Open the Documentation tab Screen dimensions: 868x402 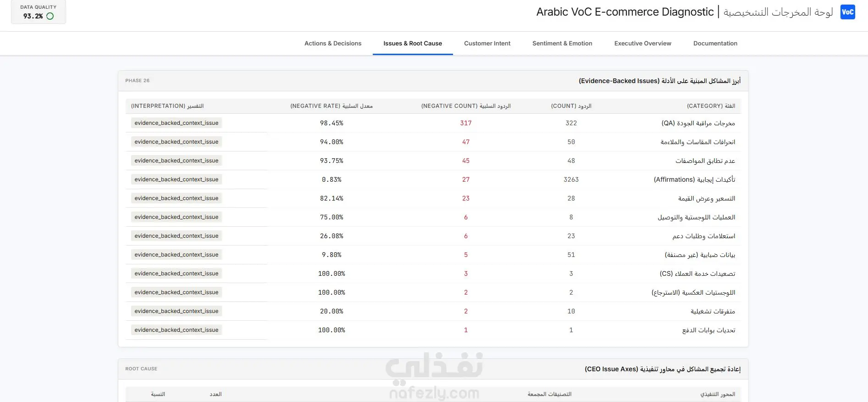[715, 44]
